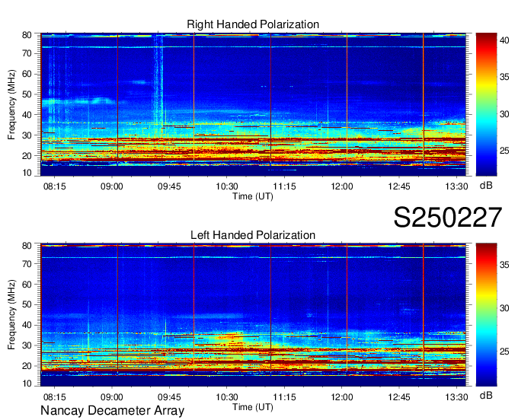This screenshot has height=420, width=518.
Task: Click the 30 tick on Right Handed colorbar
Action: click(504, 114)
